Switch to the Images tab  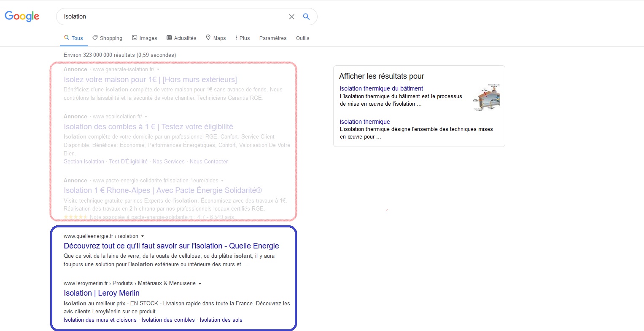click(x=144, y=38)
